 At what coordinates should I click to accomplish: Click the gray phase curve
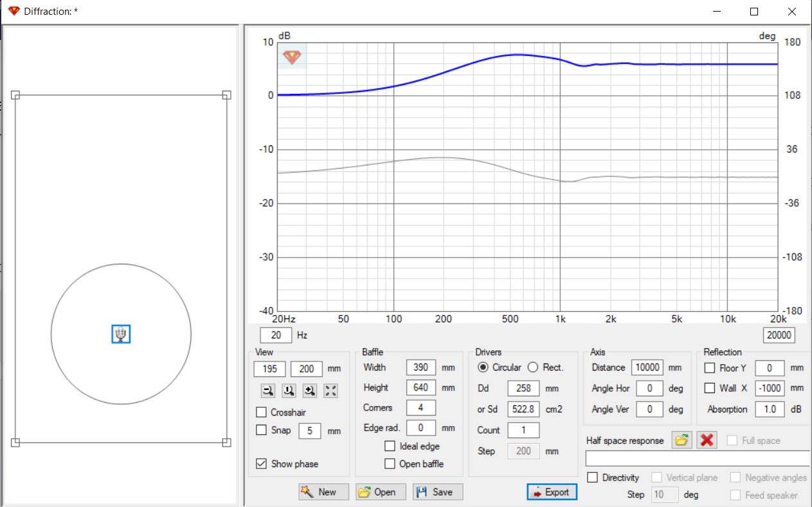pos(441,158)
